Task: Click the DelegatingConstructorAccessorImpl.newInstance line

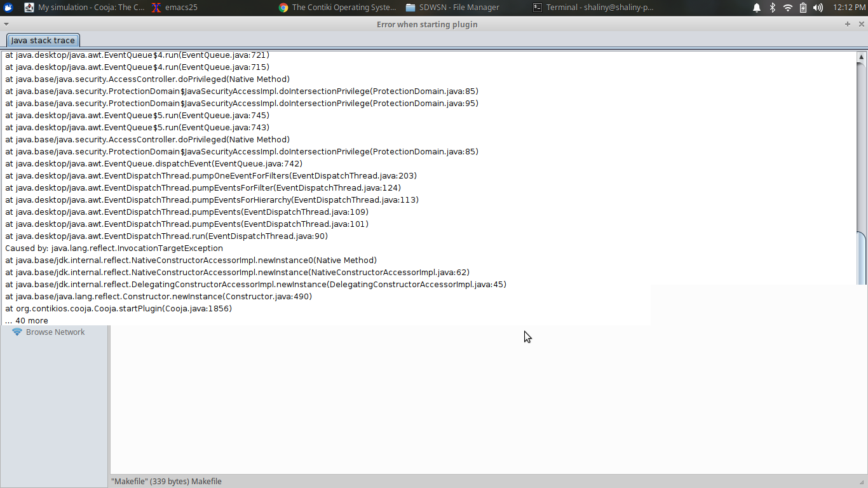Action: tap(256, 285)
